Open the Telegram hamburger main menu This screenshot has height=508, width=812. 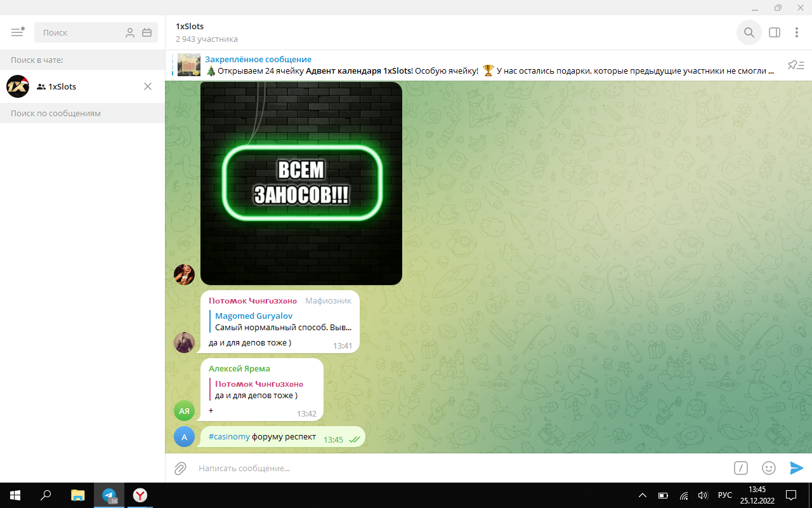click(x=17, y=32)
